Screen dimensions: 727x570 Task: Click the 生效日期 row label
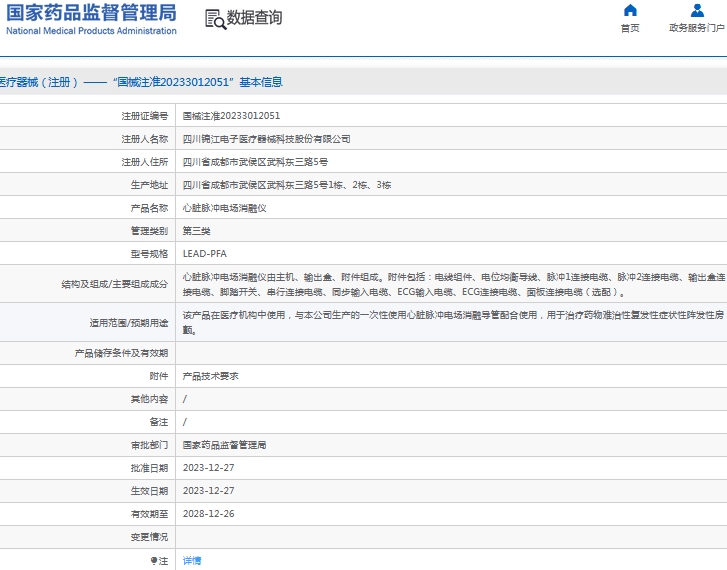149,491
